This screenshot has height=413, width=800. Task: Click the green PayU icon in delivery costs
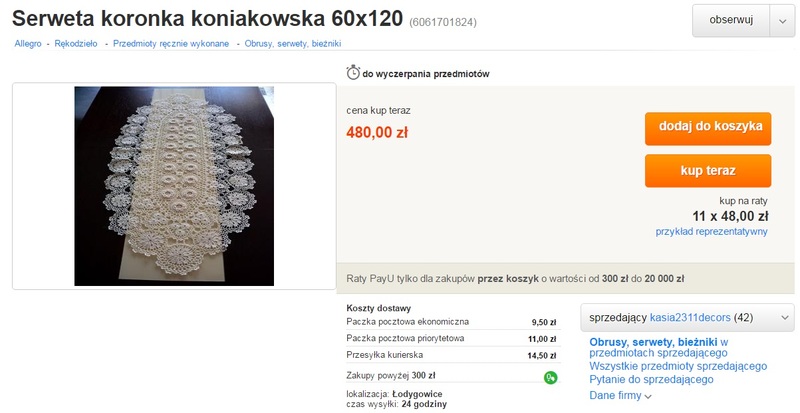pos(551,378)
